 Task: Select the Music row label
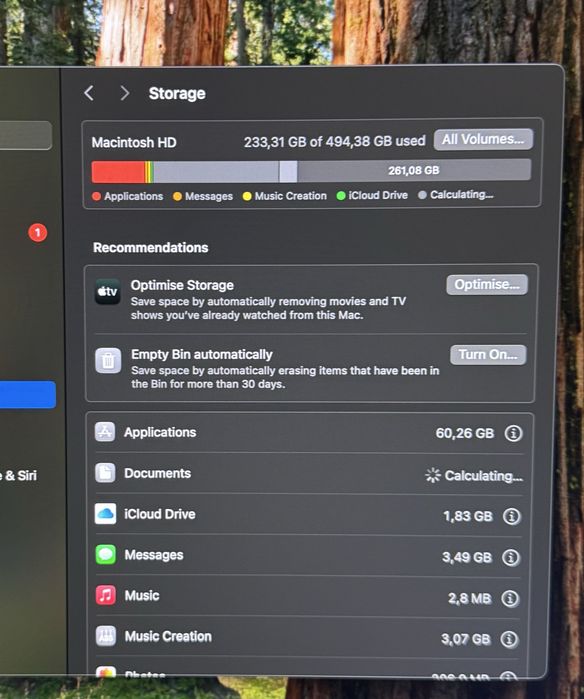pyautogui.click(x=142, y=596)
